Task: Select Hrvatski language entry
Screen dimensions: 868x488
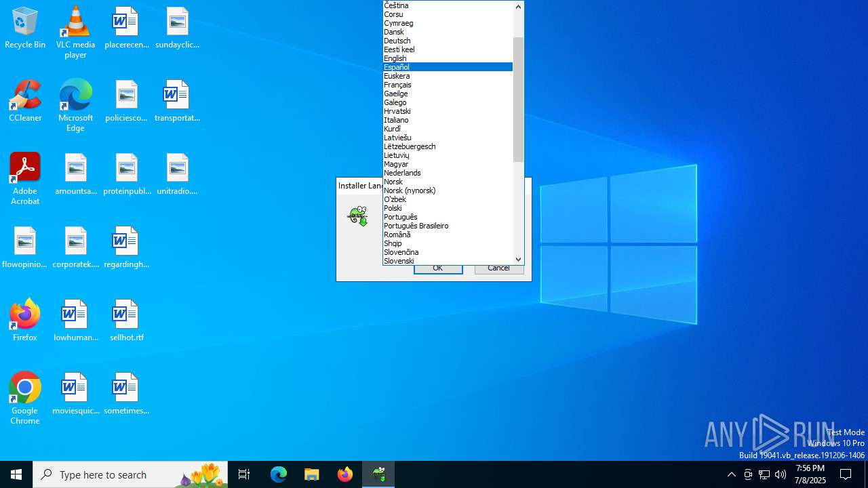Action: coord(448,111)
